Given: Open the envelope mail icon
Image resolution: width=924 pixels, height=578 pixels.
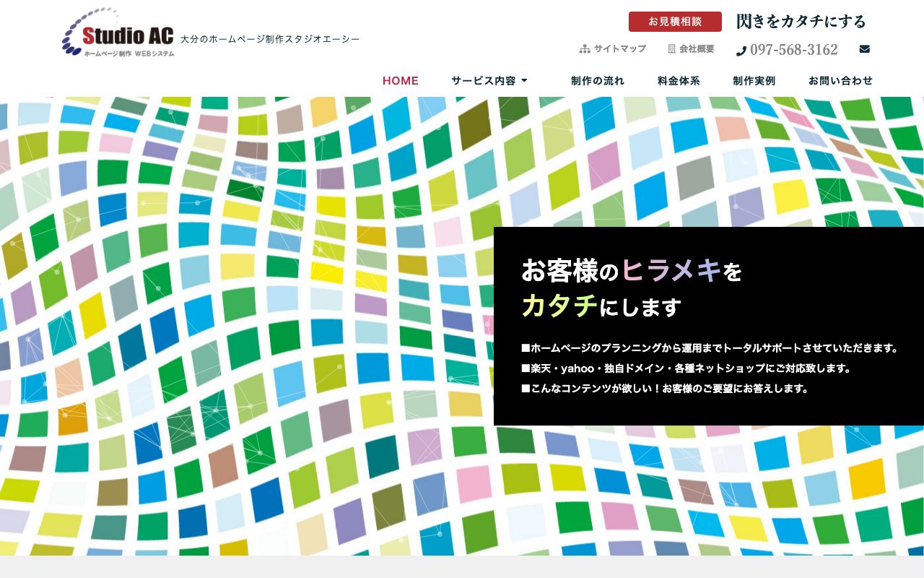Looking at the screenshot, I should 865,49.
